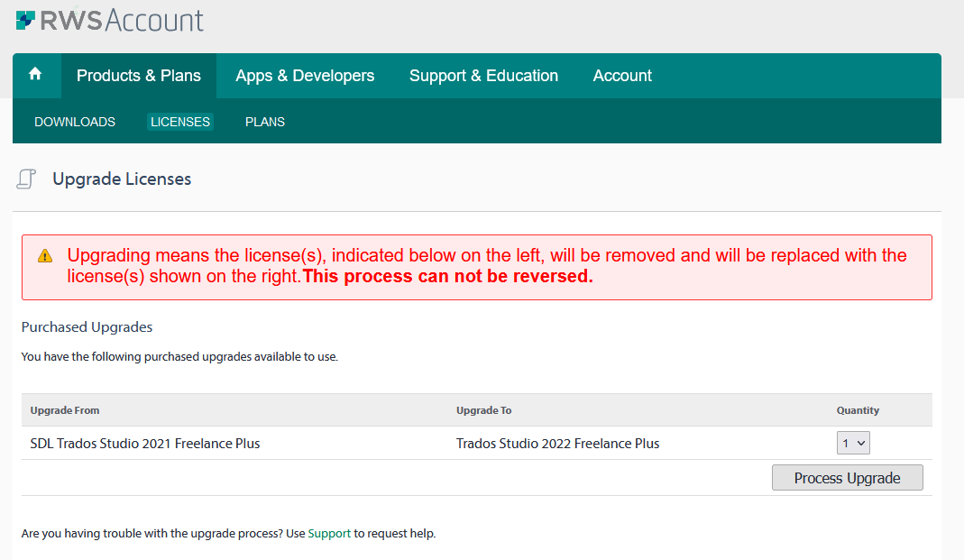The image size is (964, 560).
Task: Click the Trados Studio 2022 Freelance Plus text
Action: tap(557, 443)
